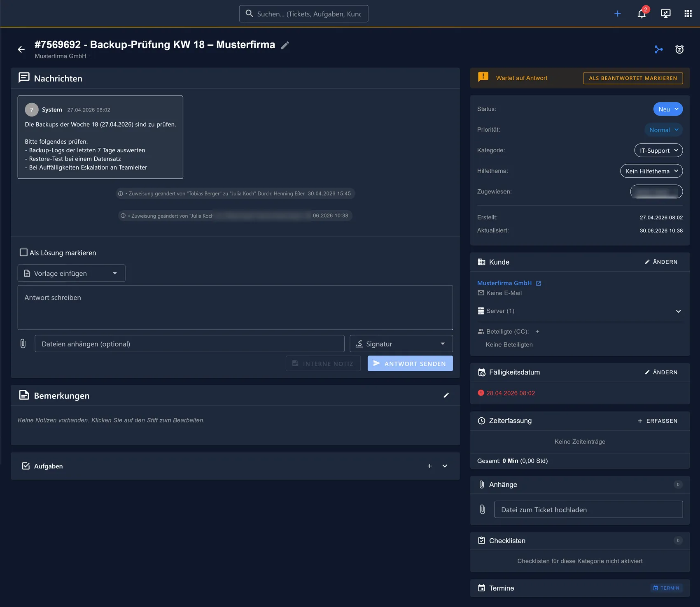This screenshot has width=700, height=607.
Task: Expand the Aufgaben panel chevron
Action: (x=445, y=466)
